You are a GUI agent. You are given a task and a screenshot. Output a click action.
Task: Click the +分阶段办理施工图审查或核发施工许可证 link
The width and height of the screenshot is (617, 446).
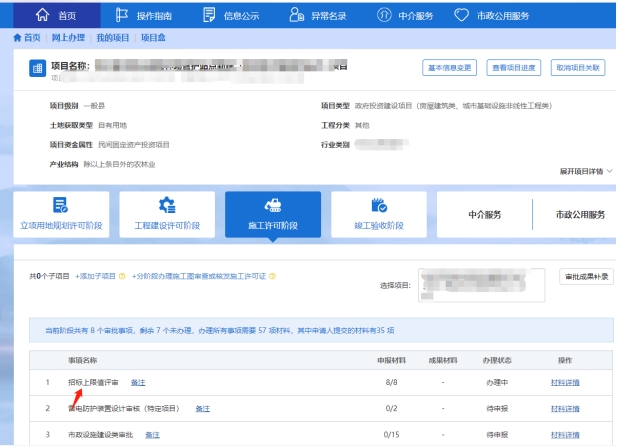pos(199,276)
